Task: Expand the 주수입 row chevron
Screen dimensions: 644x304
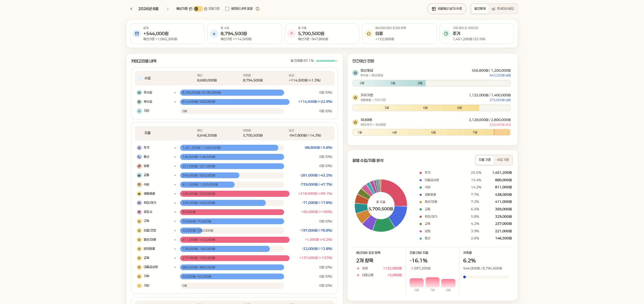Action: click(175, 93)
